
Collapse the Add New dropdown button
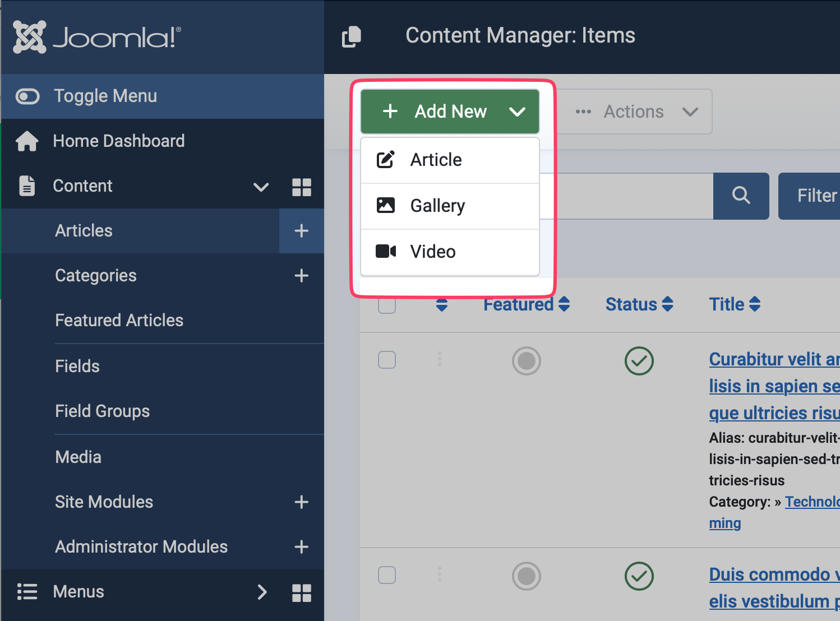[x=450, y=112]
